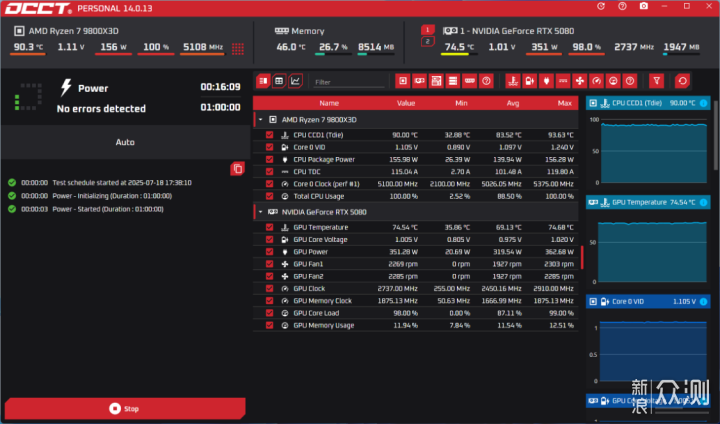Screen dimensions: 720x424
Task: Open help from the title bar
Action: tap(622, 6)
